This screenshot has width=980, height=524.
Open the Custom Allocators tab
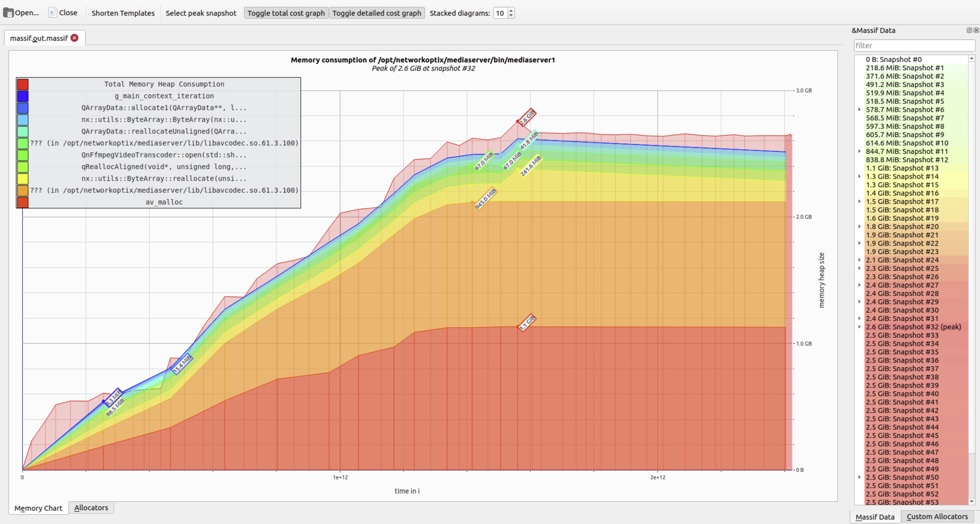(937, 516)
